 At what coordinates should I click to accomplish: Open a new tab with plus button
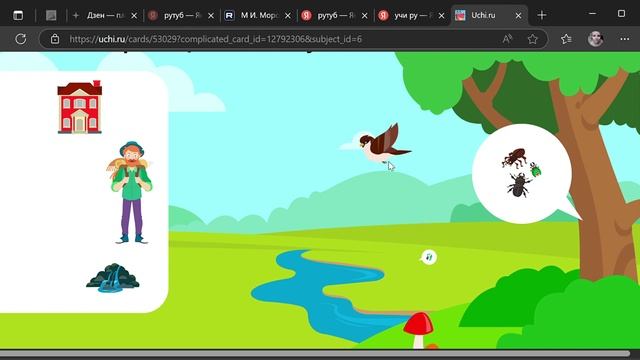[x=542, y=16]
